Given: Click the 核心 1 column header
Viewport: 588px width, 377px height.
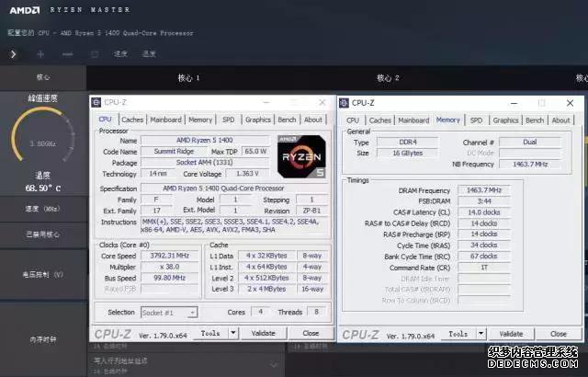Looking at the screenshot, I should (x=188, y=78).
